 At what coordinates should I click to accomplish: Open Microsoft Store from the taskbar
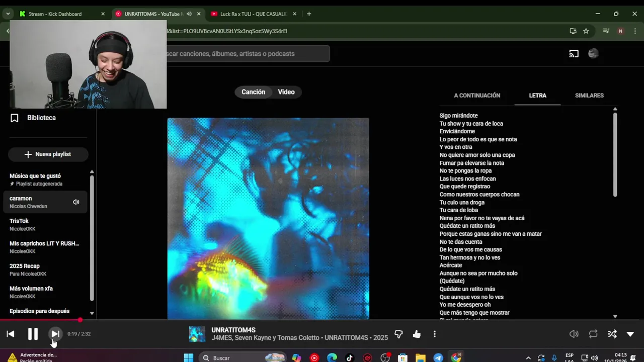(403, 358)
